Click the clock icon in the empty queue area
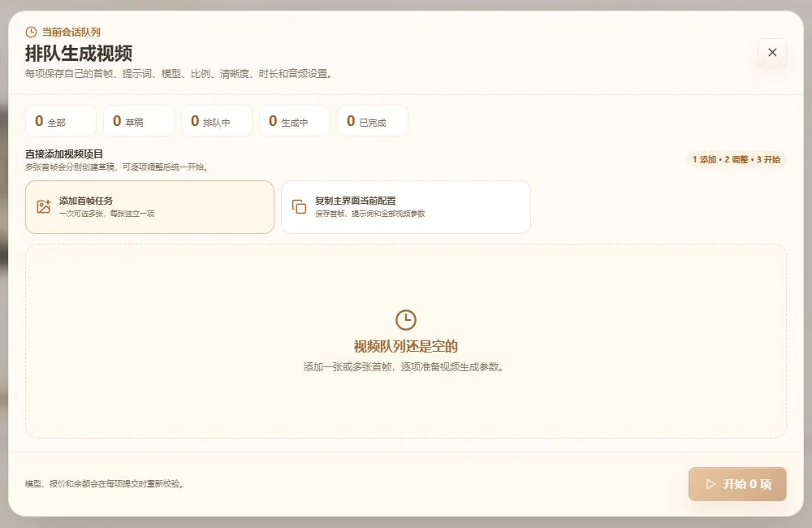The width and height of the screenshot is (812, 528). 405,320
